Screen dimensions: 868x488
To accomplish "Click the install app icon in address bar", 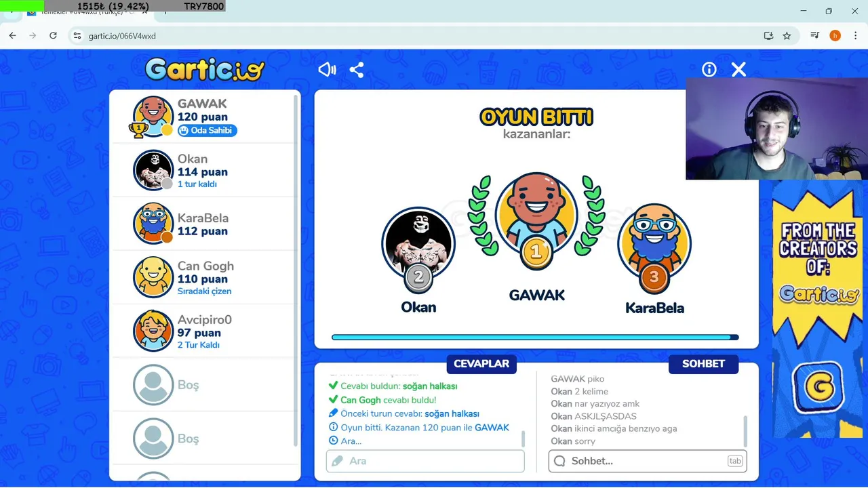I will coord(768,35).
